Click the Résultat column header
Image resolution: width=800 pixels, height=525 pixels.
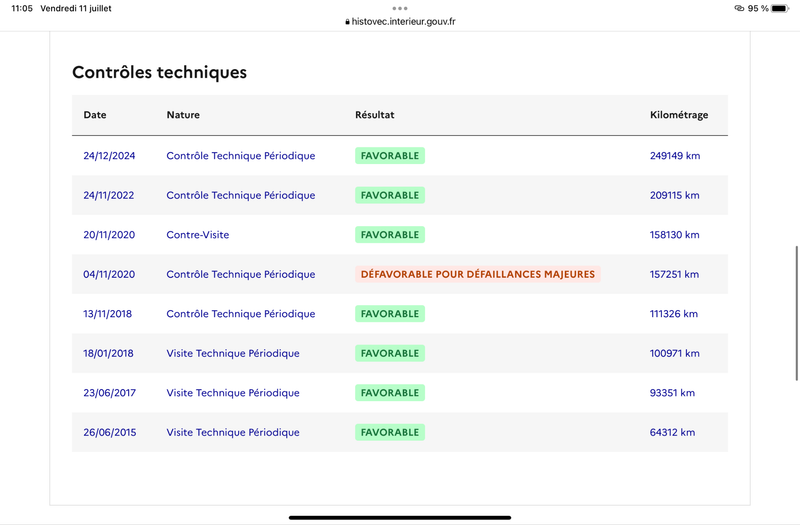point(374,115)
